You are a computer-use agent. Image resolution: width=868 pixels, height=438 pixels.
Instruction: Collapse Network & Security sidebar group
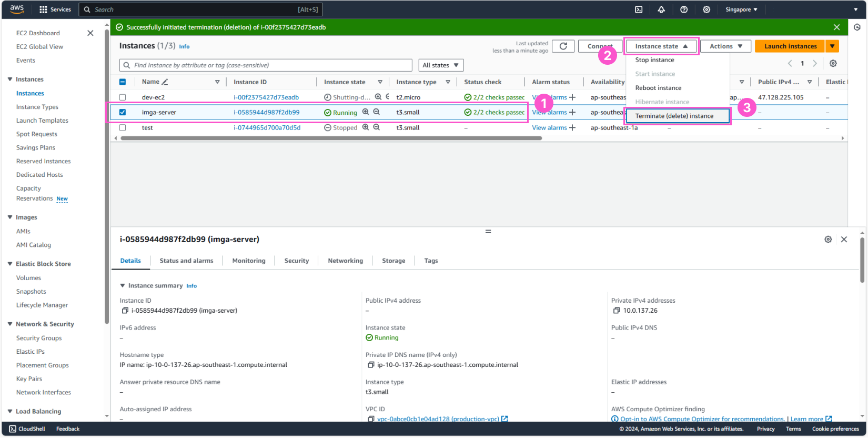pos(10,324)
